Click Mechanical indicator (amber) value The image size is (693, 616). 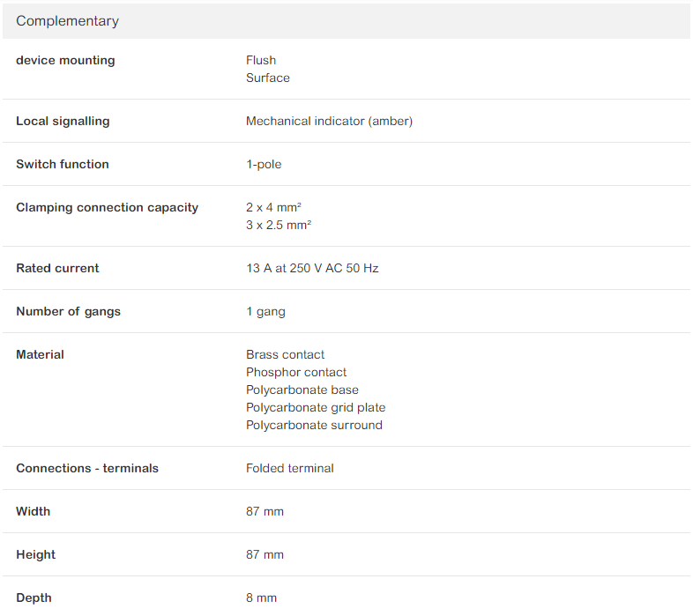pos(329,121)
